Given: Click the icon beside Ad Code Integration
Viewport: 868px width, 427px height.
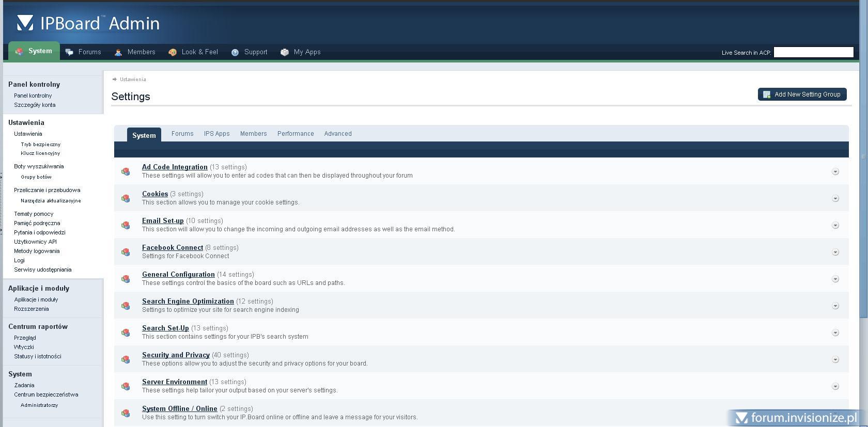Looking at the screenshot, I should [126, 171].
